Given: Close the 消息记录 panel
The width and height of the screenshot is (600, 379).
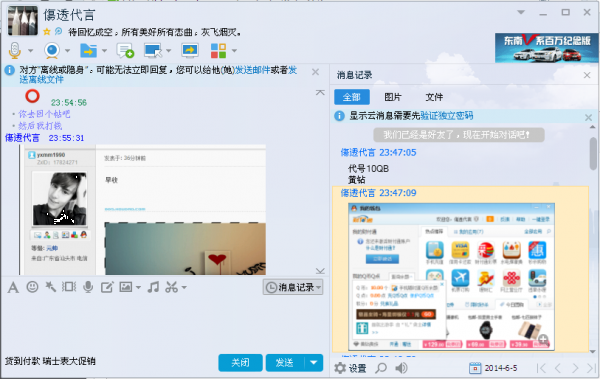Looking at the screenshot, I should click(587, 75).
